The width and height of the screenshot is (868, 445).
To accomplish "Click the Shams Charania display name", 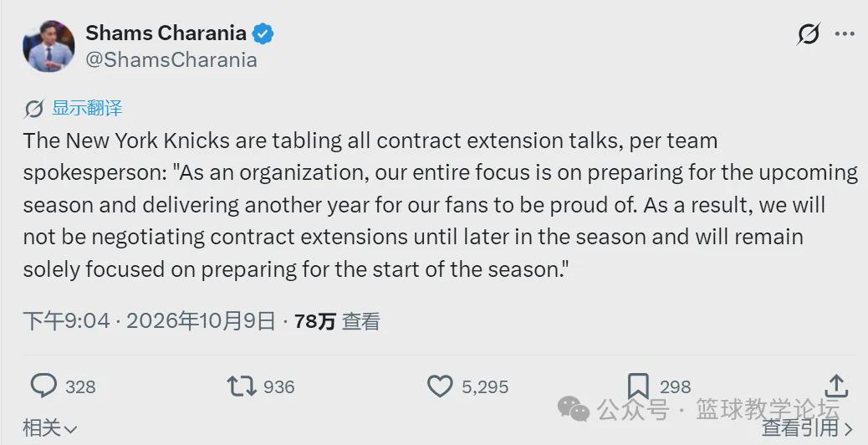I will click(x=166, y=33).
